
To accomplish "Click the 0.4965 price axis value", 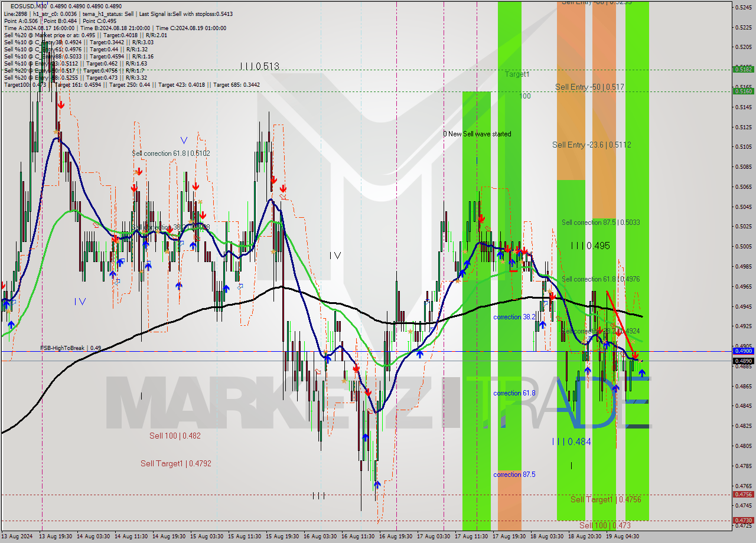I will (742, 286).
